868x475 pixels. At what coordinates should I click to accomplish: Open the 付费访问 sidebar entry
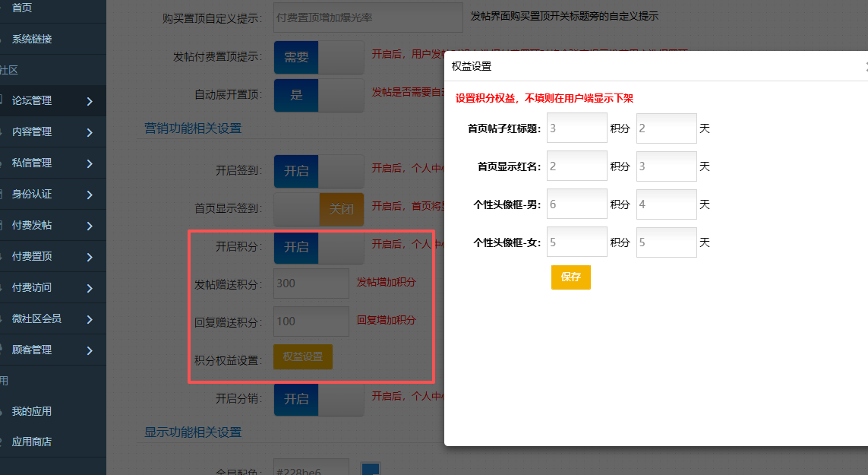[x=32, y=287]
